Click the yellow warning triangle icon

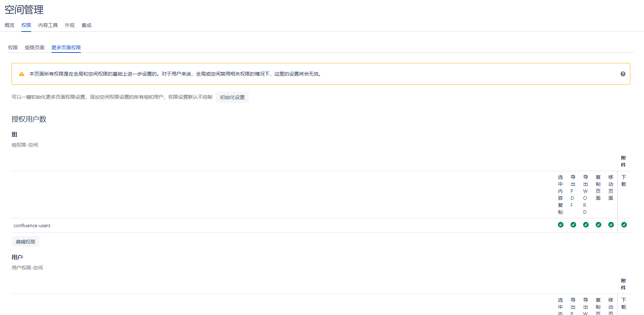coord(22,74)
